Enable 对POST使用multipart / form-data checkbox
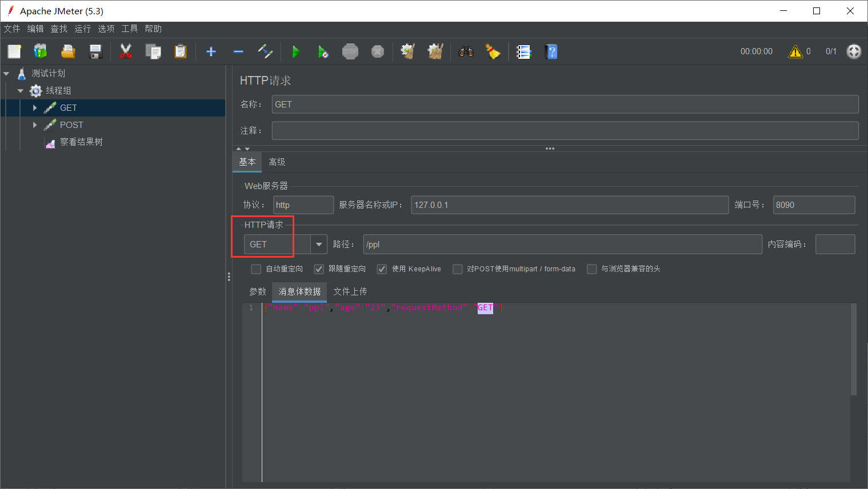The height and width of the screenshot is (489, 868). [x=457, y=269]
